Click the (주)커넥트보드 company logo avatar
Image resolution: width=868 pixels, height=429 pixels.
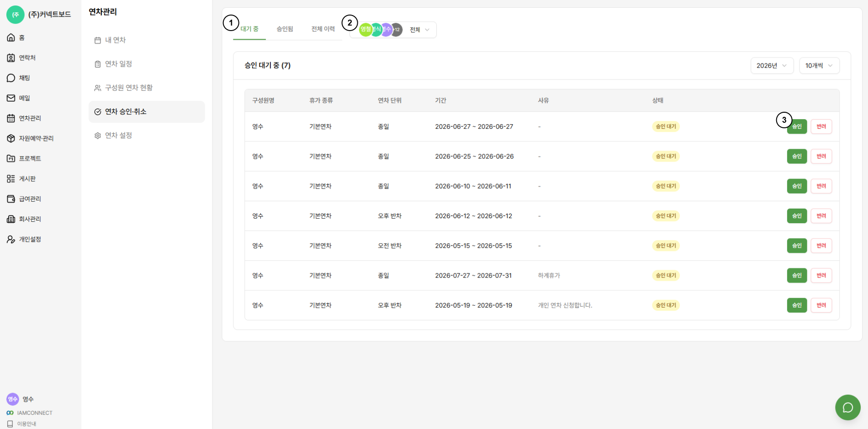tap(15, 15)
